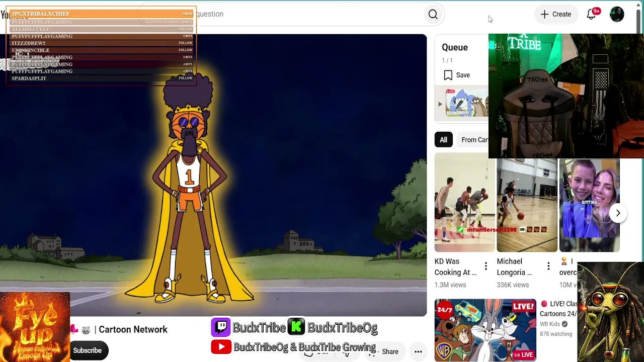The height and width of the screenshot is (362, 644).
Task: Open the more actions three-dot menu
Action: coord(418,351)
